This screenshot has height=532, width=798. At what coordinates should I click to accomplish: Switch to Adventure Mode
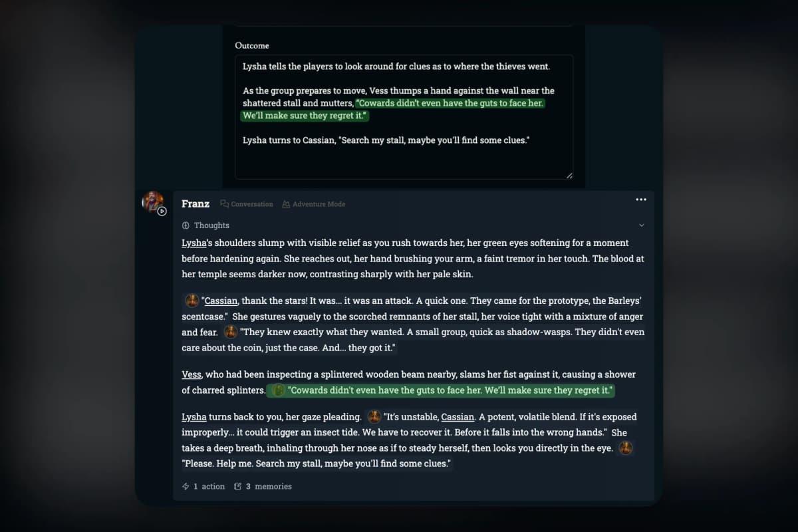pos(319,204)
